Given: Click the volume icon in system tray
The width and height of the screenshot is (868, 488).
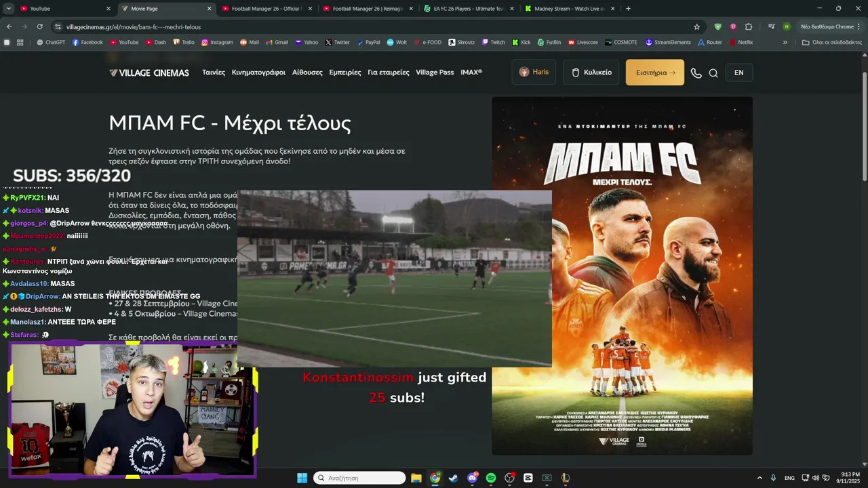Looking at the screenshot, I should 815,478.
